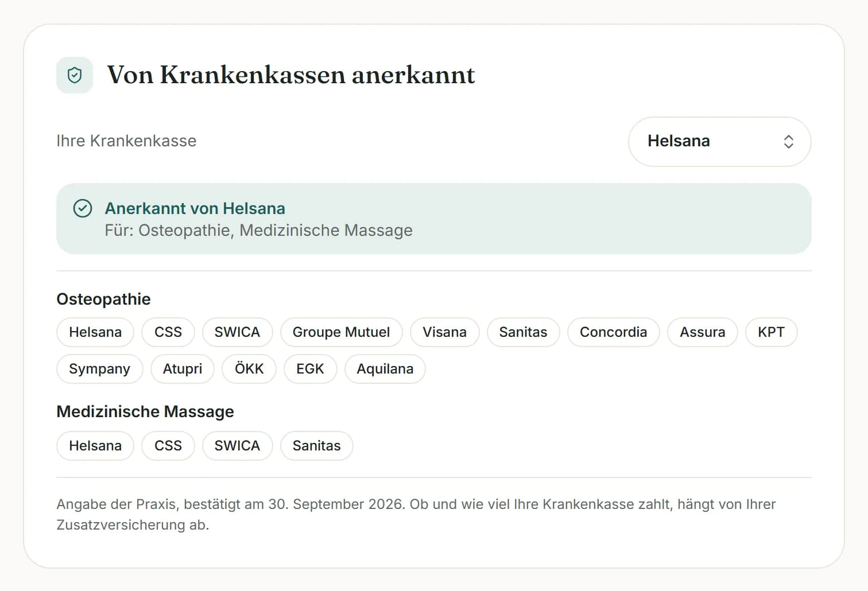Open the Helsana insurance dropdown
The image size is (868, 591).
719,142
